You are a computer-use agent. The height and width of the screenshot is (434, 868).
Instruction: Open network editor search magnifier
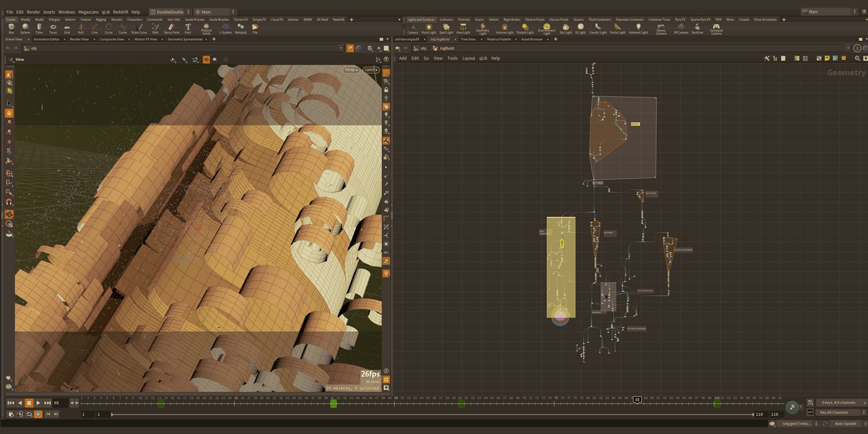(857, 58)
